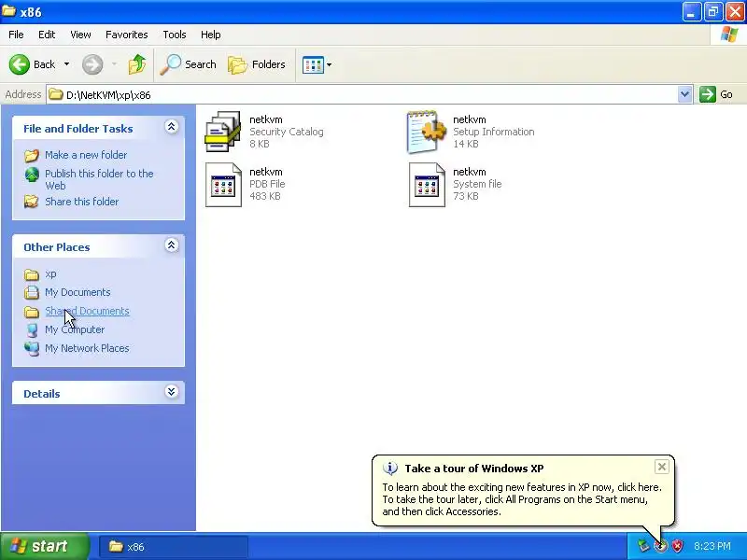Screen dimensions: 747x560
Task: Click the My Computer icon in sidebar
Action: [32, 330]
